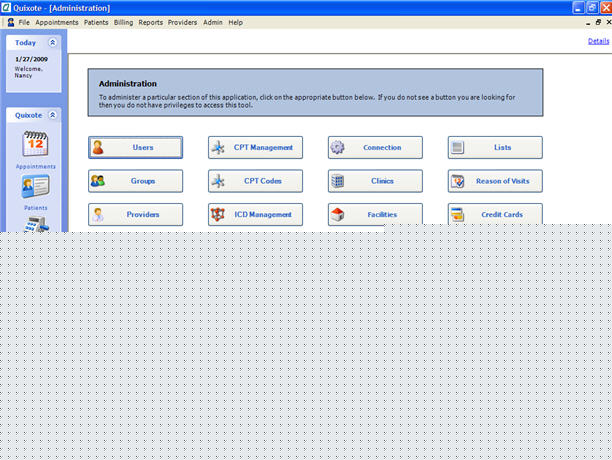Minimize the inner Administration child window
The width and height of the screenshot is (612, 460).
coord(588,23)
